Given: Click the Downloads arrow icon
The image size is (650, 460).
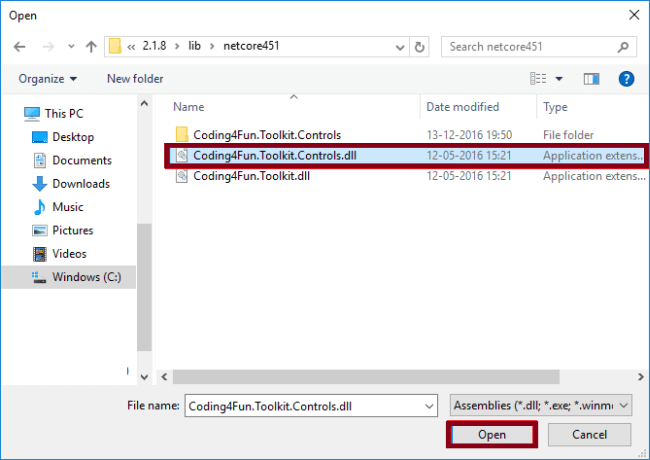Looking at the screenshot, I should click(x=40, y=184).
